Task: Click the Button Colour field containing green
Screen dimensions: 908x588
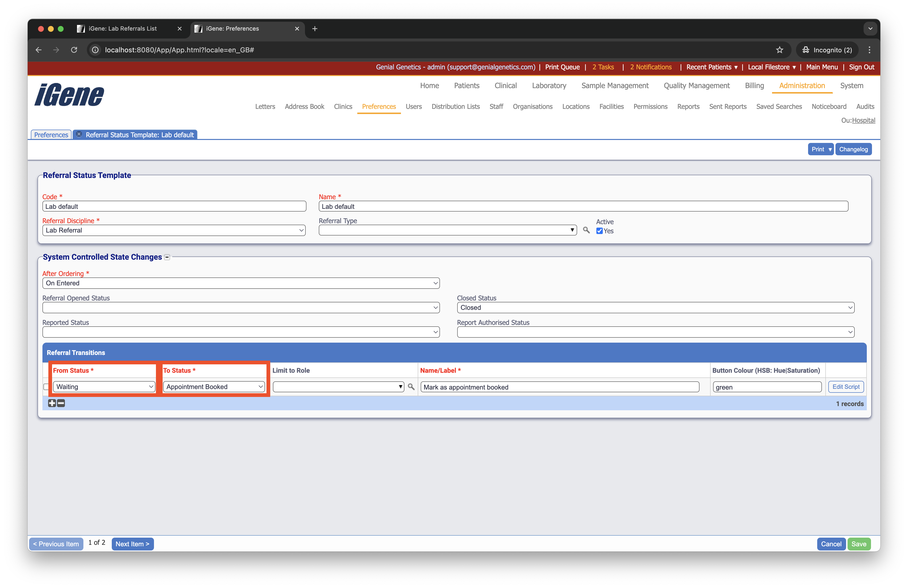Action: pyautogui.click(x=767, y=387)
